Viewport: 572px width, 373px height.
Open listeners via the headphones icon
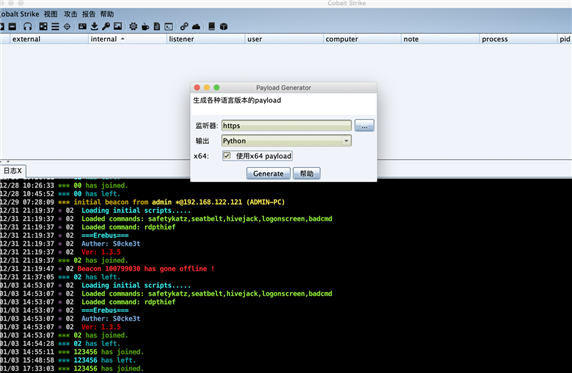click(x=28, y=26)
